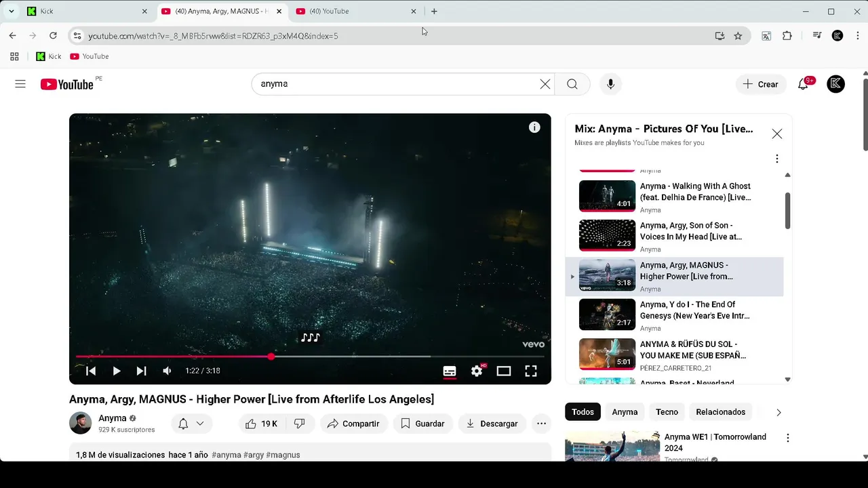Play the paused video

117,371
